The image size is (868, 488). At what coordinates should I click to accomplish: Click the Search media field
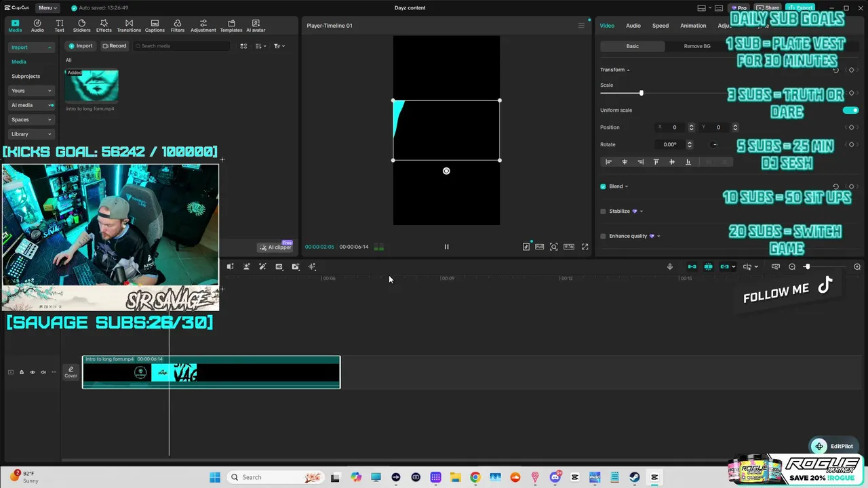(x=182, y=46)
